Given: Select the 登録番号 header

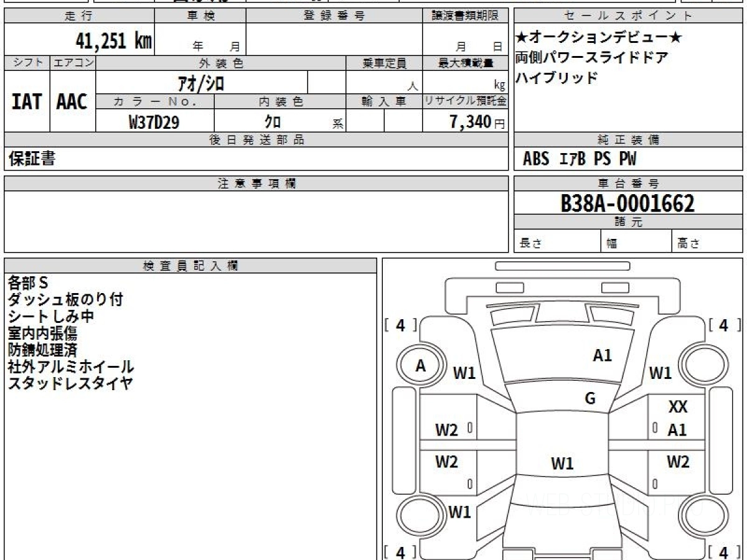Looking at the screenshot, I should (334, 16).
